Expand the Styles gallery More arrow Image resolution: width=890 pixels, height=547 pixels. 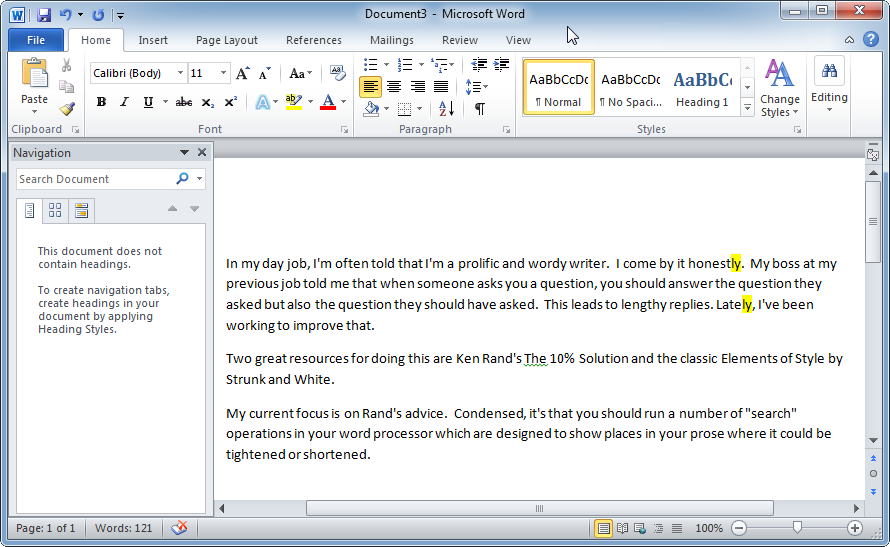pos(748,107)
